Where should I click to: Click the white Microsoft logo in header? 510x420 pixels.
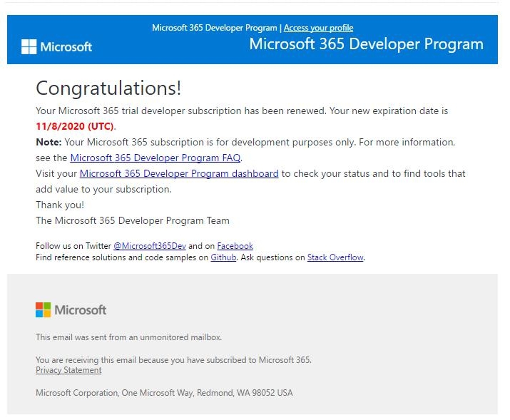(56, 47)
